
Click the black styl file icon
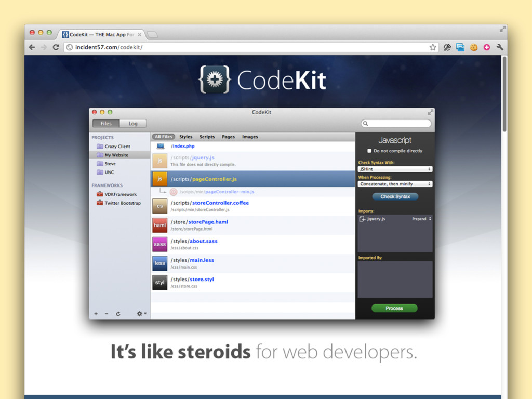(x=160, y=282)
